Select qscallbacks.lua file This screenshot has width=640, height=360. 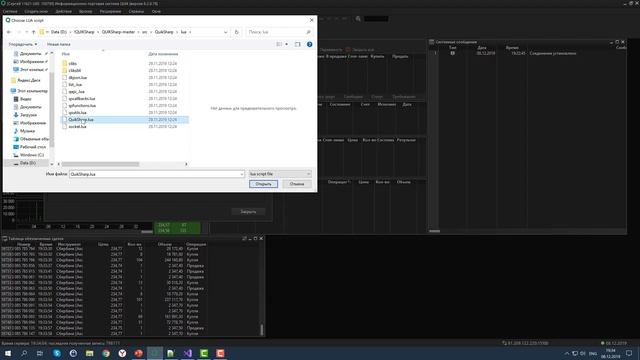(82, 98)
